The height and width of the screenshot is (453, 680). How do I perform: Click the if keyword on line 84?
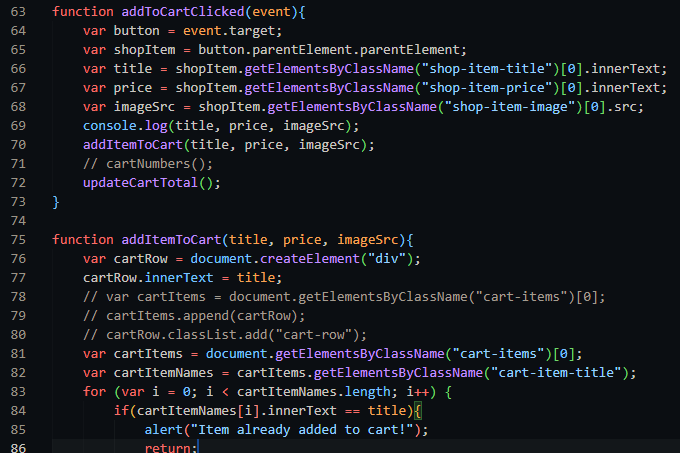pos(121,411)
